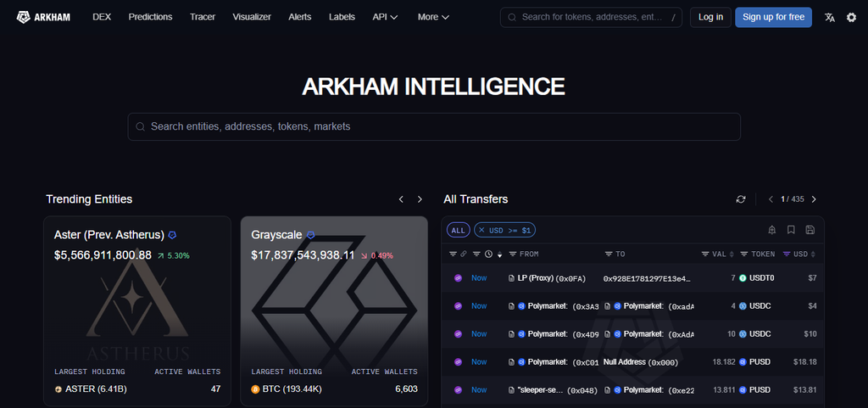Open the Tracer page
The image size is (868, 408).
click(x=203, y=17)
